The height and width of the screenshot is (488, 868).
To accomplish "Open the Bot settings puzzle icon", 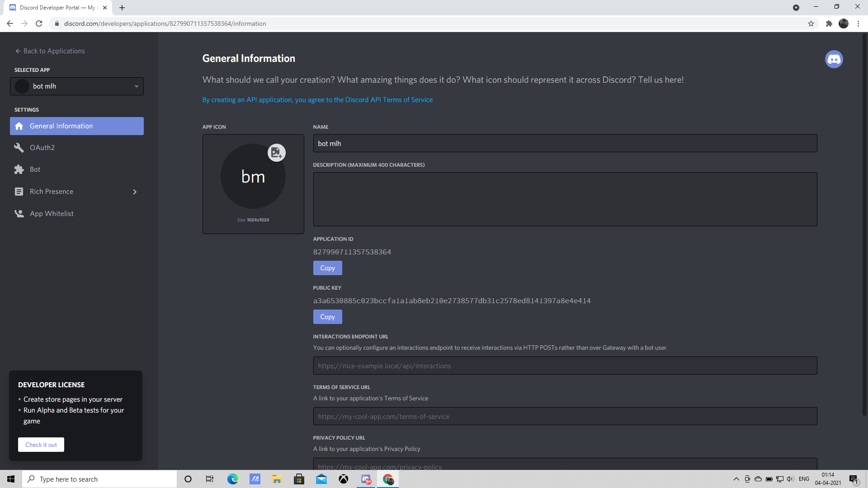I will coord(19,169).
